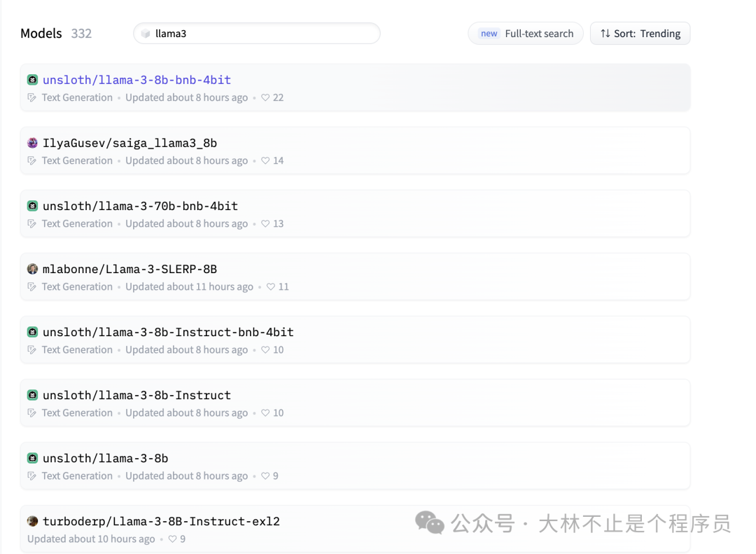Screen dimensions: 756x554
Task: Click turboderp avatar icon
Action: click(x=32, y=521)
